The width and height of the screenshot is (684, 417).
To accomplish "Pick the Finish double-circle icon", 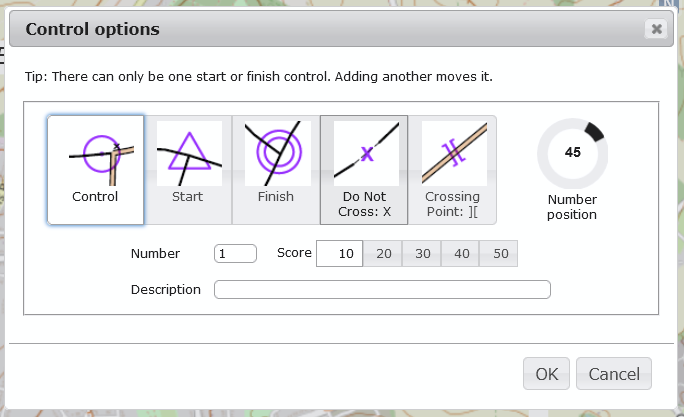I will point(278,154).
